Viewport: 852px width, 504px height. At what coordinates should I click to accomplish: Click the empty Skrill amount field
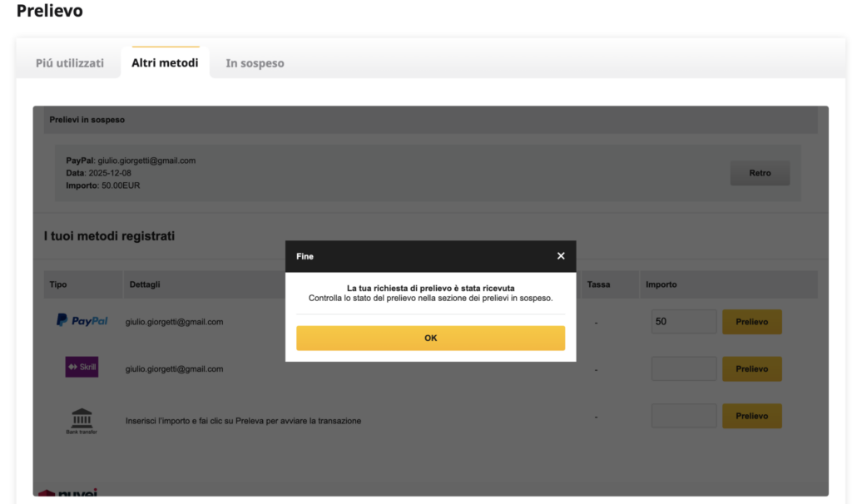click(x=683, y=368)
